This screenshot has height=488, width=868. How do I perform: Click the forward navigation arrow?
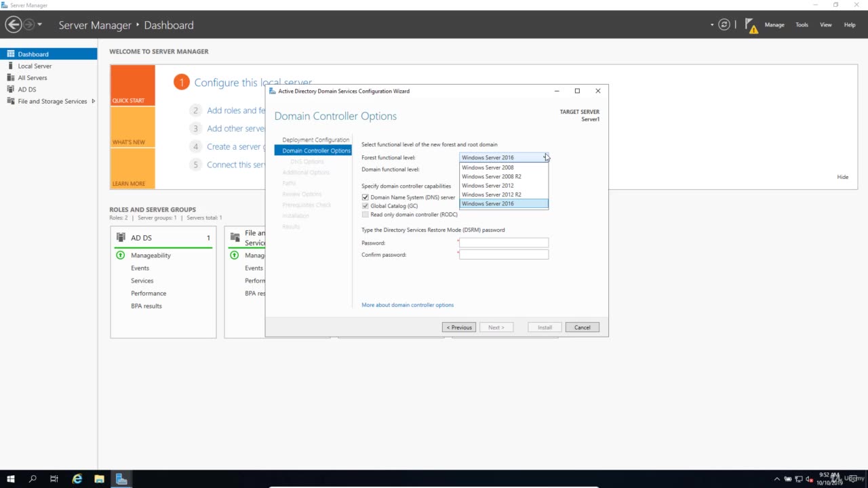click(x=28, y=25)
